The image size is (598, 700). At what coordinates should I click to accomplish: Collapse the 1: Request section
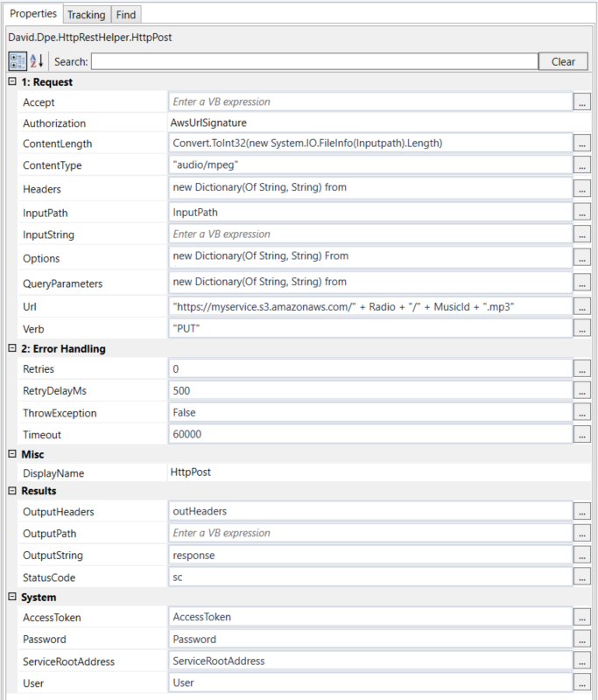pyautogui.click(x=12, y=82)
